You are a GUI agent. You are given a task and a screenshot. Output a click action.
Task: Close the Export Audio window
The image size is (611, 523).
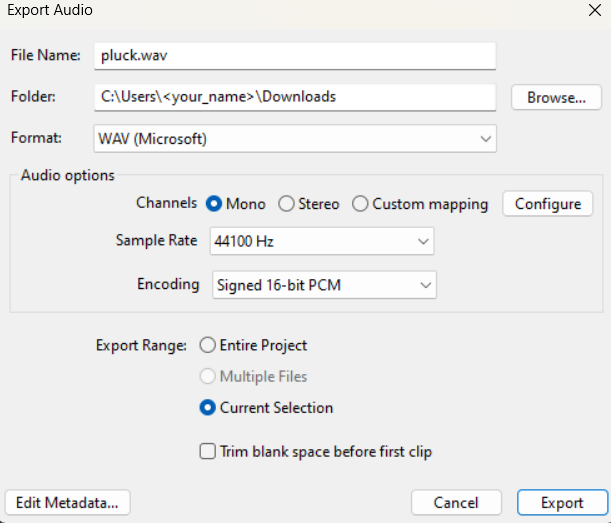(x=589, y=12)
